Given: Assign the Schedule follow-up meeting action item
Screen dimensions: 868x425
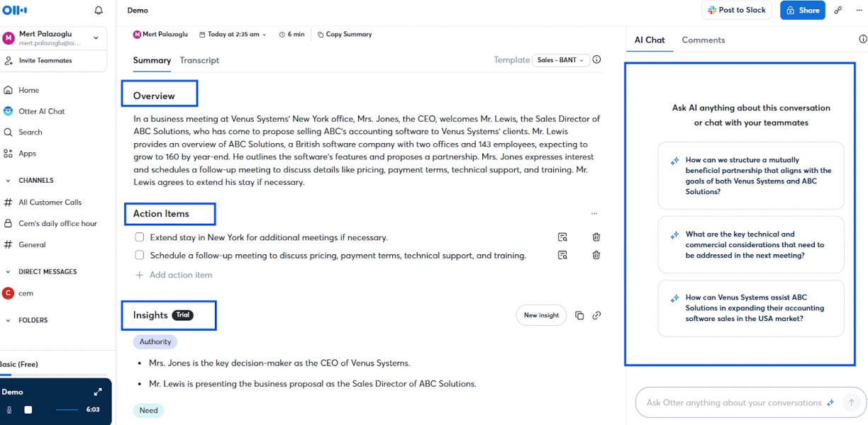Looking at the screenshot, I should (562, 255).
